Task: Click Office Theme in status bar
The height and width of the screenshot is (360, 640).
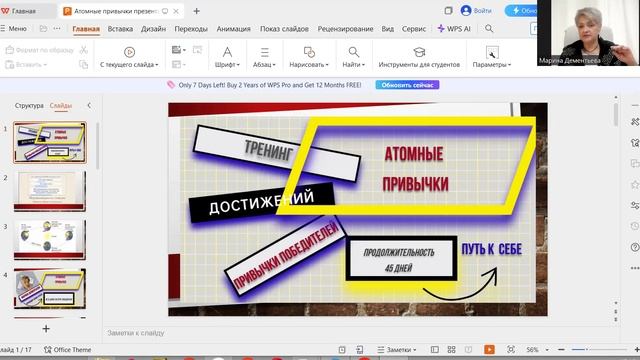Action: [x=68, y=349]
